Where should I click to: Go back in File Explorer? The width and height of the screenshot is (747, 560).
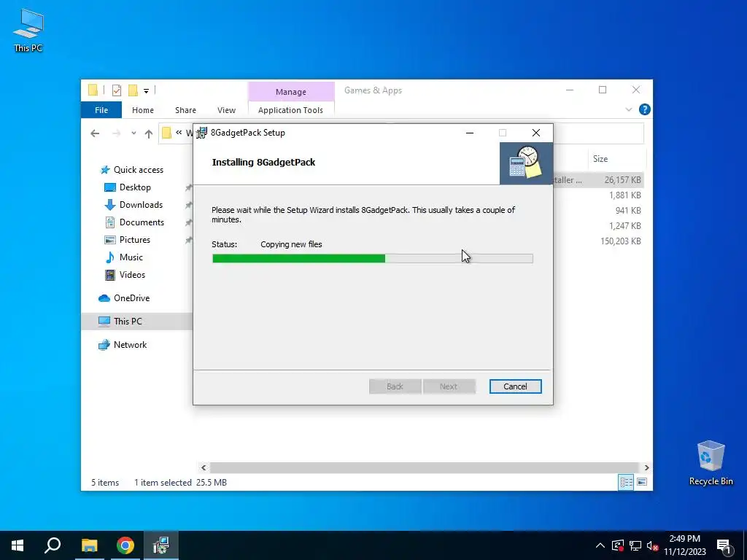pyautogui.click(x=95, y=134)
